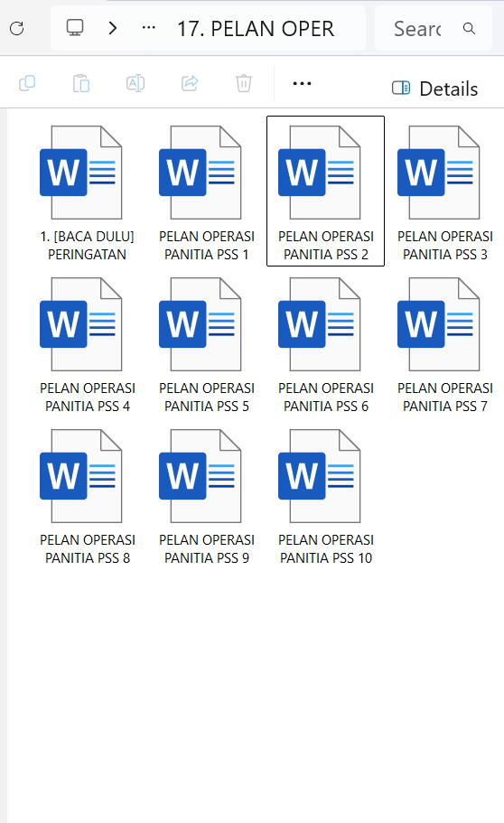Viewport: 504px width, 823px height.
Task: Click the Share toolbar icon
Action: pos(190,83)
